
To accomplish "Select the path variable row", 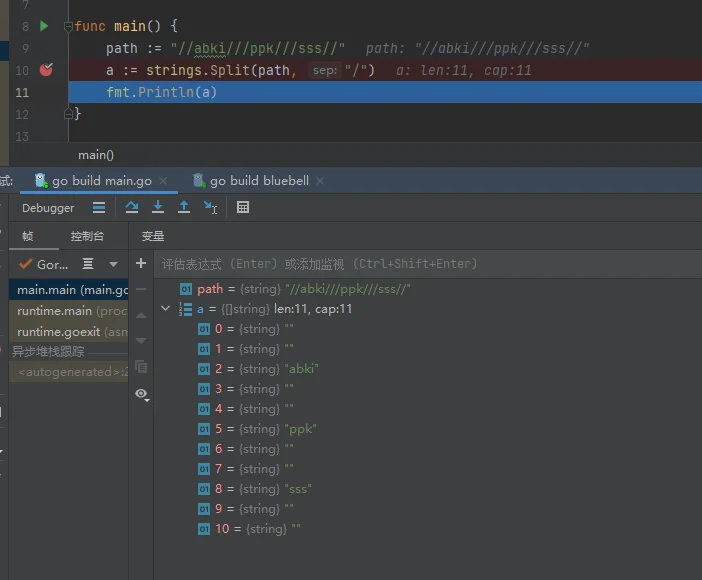I will [x=428, y=289].
